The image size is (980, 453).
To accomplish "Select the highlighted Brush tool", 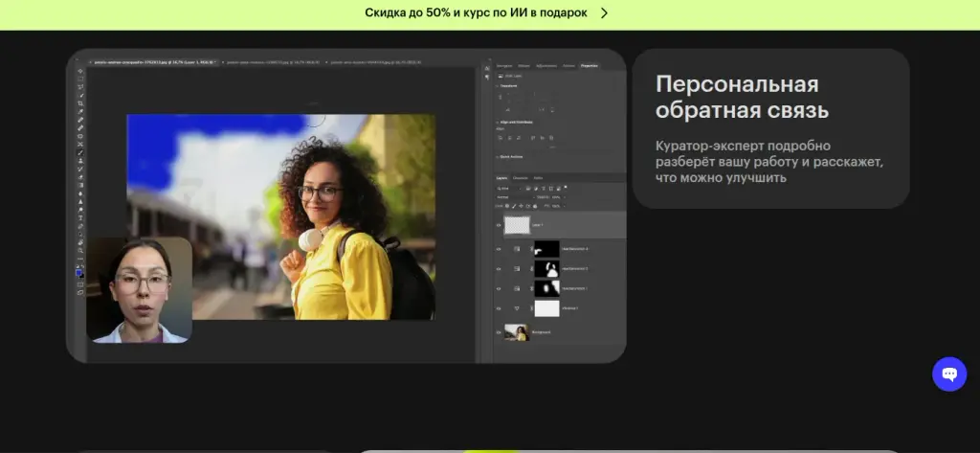I will pos(80,152).
